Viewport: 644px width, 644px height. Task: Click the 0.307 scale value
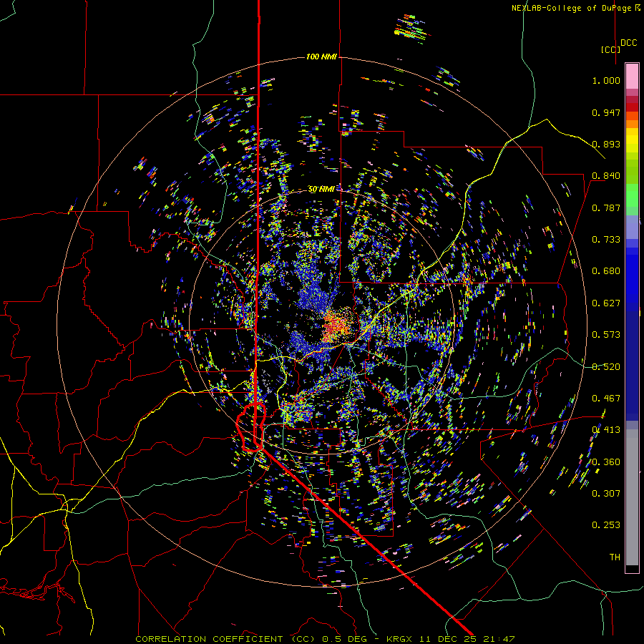coord(606,494)
